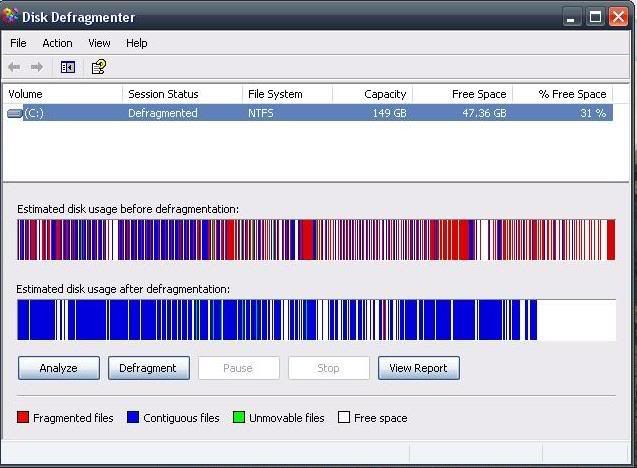The height and width of the screenshot is (468, 637).
Task: Click the Back arrow toolbar icon
Action: click(14, 67)
